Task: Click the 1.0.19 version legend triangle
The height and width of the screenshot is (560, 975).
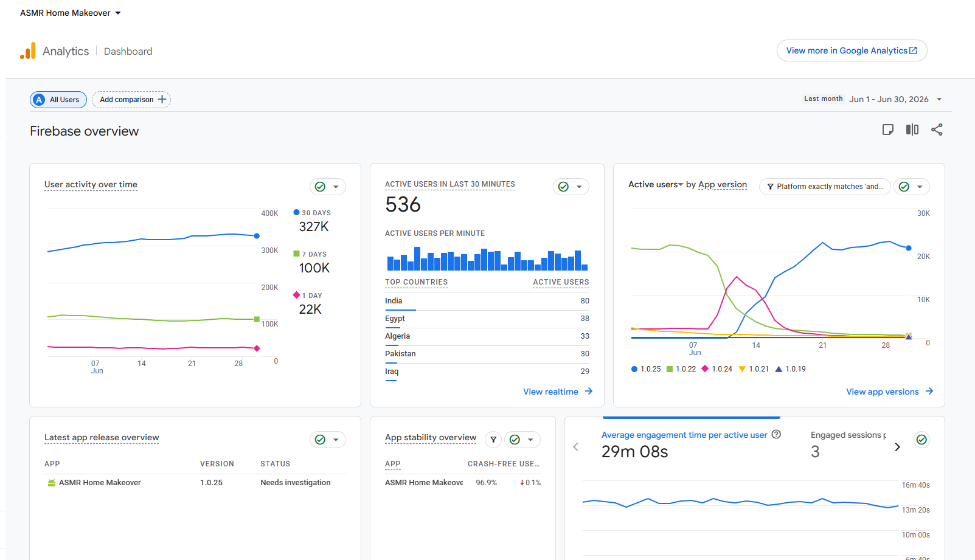Action: (x=779, y=369)
